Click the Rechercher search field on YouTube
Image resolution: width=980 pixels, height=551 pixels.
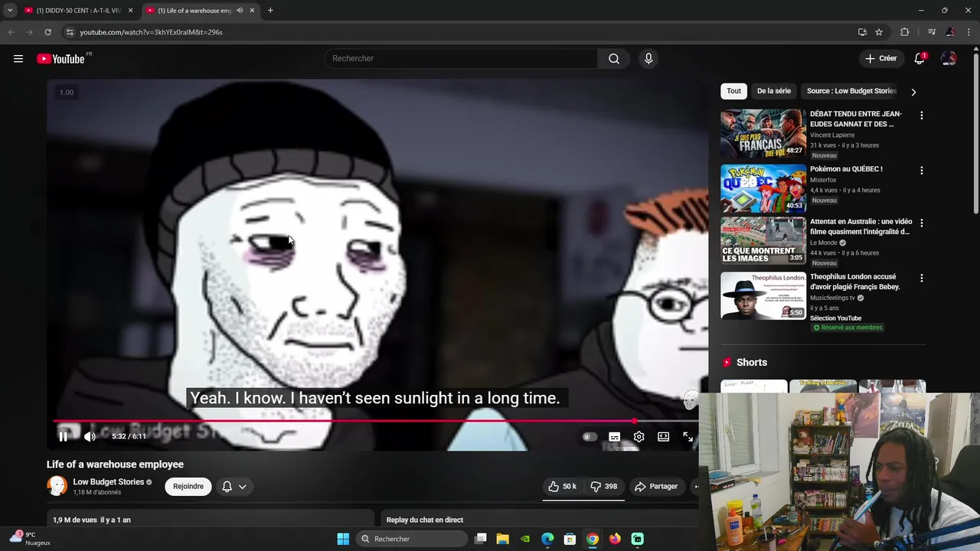(462, 59)
